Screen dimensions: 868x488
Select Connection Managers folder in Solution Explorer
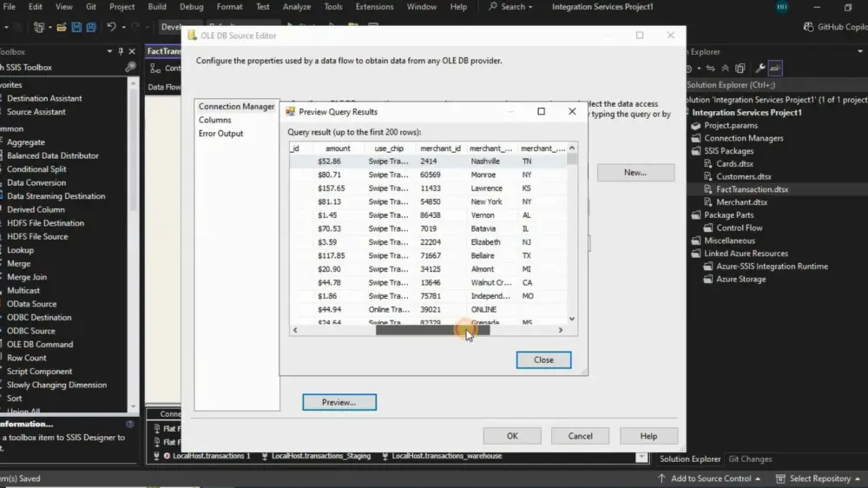click(x=744, y=138)
